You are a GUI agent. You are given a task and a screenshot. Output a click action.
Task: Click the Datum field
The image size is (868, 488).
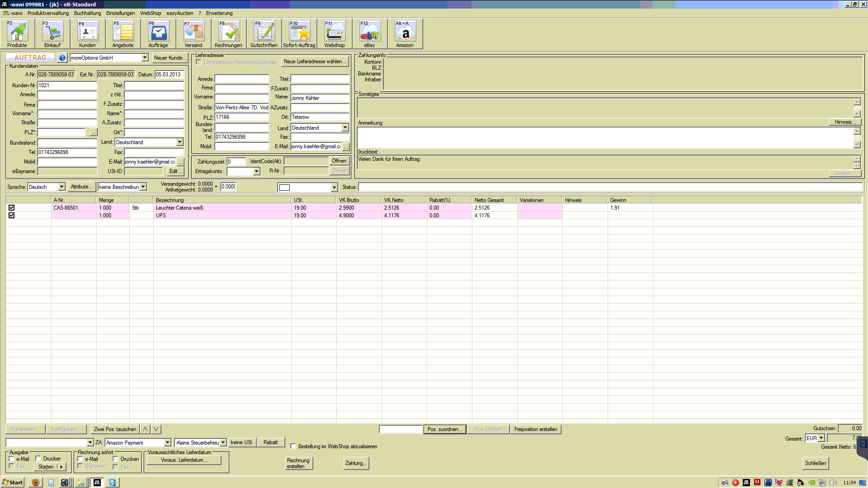point(169,75)
